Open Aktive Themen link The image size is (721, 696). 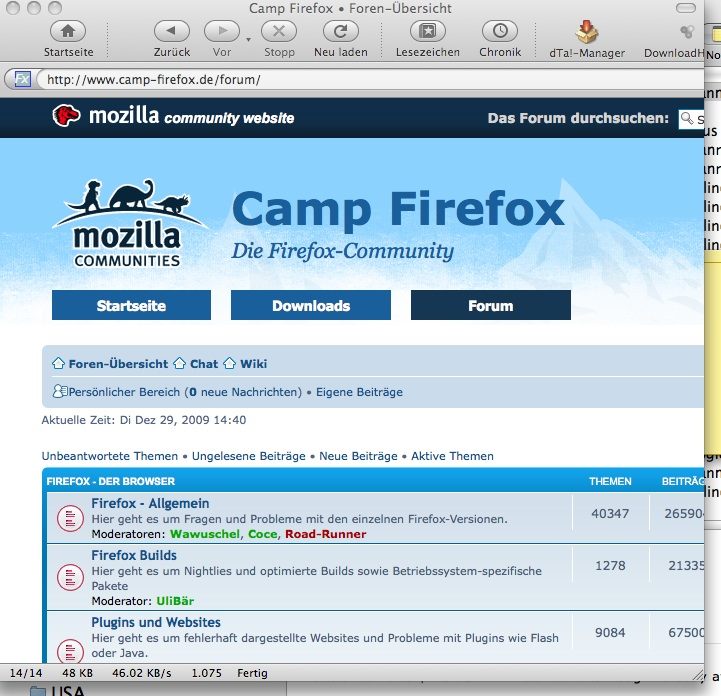click(452, 456)
